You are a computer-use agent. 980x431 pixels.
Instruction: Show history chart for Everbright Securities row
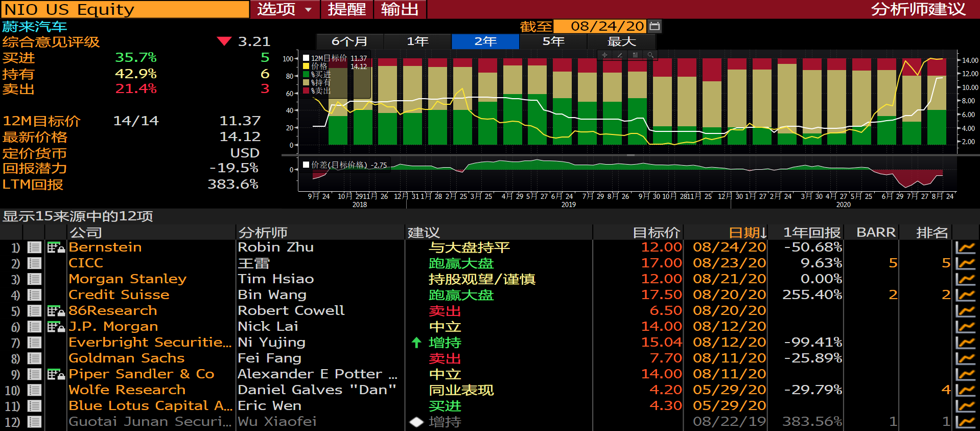tap(965, 343)
